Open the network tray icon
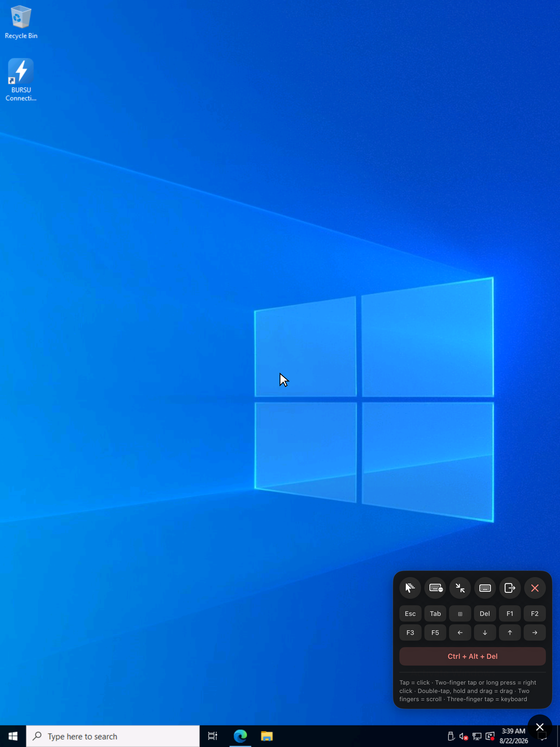Image resolution: width=560 pixels, height=747 pixels. click(x=477, y=736)
